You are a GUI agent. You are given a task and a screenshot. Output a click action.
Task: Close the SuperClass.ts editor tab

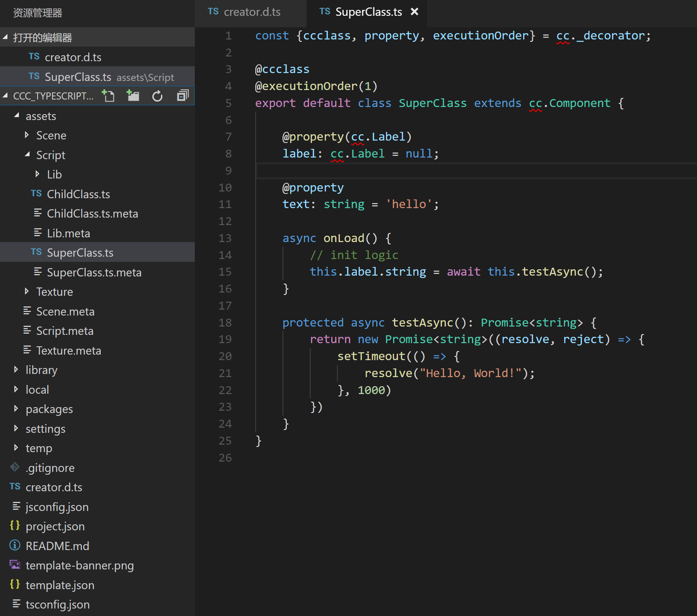pyautogui.click(x=414, y=12)
